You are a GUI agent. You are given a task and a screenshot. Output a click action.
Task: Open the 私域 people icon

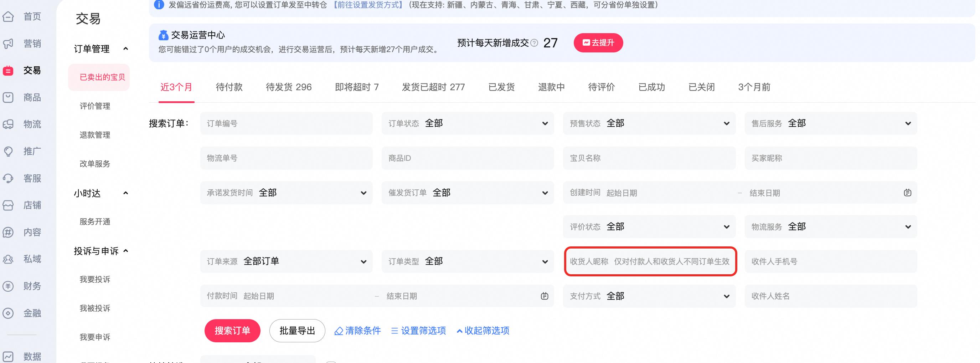point(8,259)
